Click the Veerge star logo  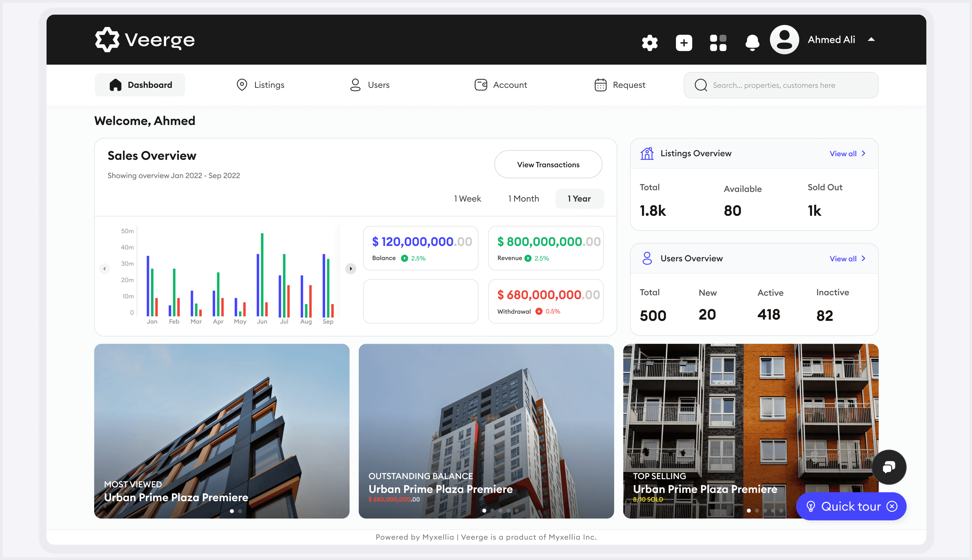click(x=107, y=40)
